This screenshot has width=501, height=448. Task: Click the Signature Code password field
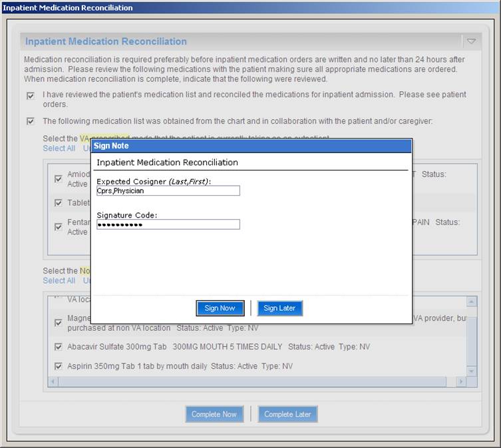168,225
